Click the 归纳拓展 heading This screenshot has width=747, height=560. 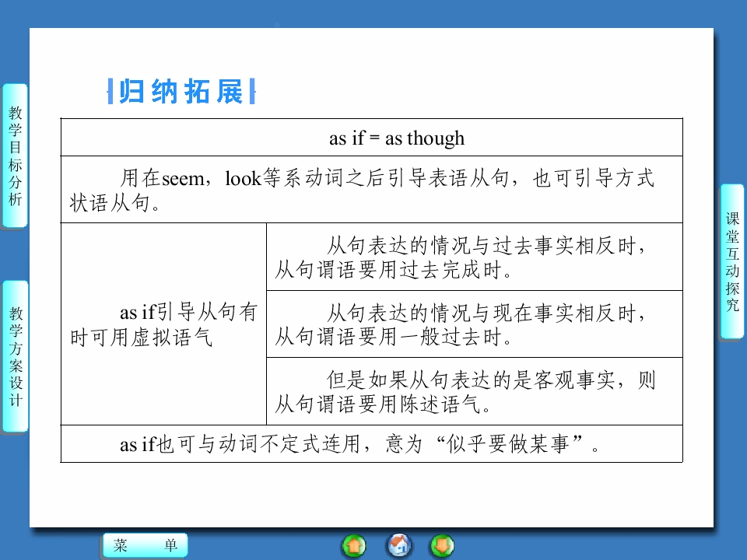pos(181,92)
